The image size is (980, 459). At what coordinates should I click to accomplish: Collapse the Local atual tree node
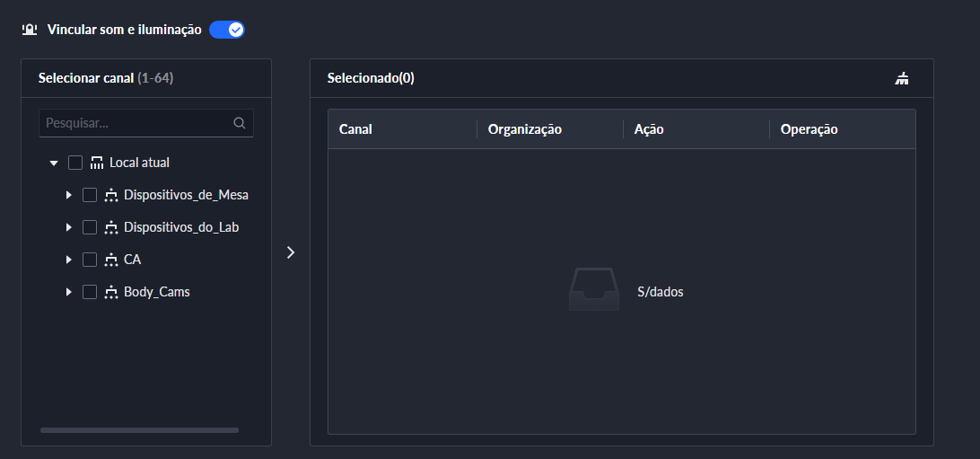54,163
